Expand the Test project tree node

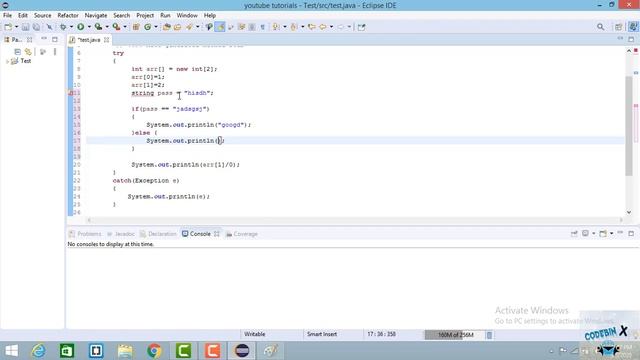click(7, 61)
